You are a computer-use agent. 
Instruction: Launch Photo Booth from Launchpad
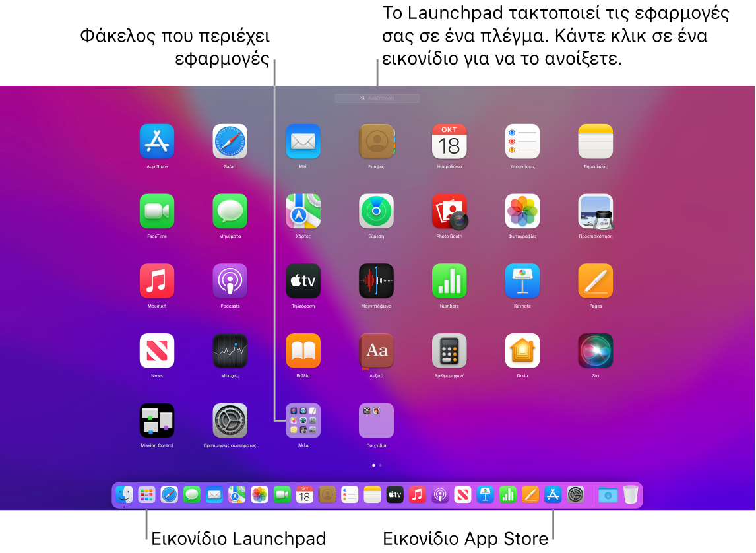pos(449,211)
